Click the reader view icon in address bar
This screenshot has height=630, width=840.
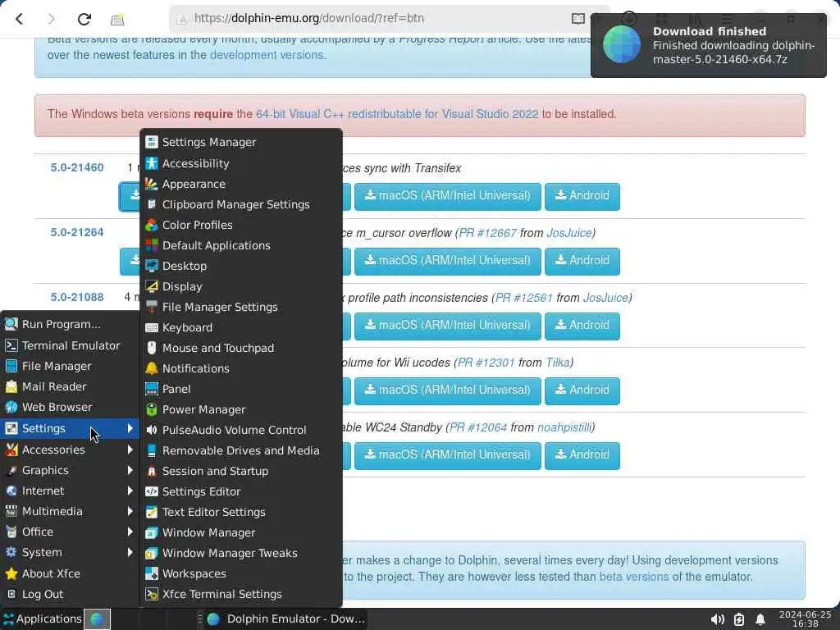pos(578,19)
